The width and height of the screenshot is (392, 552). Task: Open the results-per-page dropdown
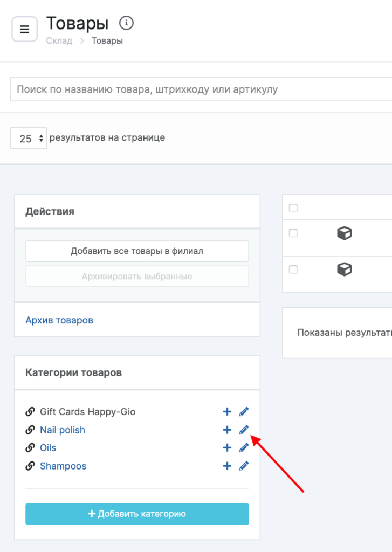(29, 139)
